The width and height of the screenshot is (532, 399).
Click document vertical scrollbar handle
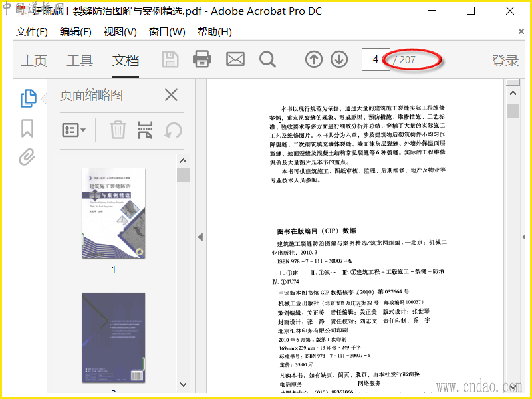pyautogui.click(x=513, y=110)
